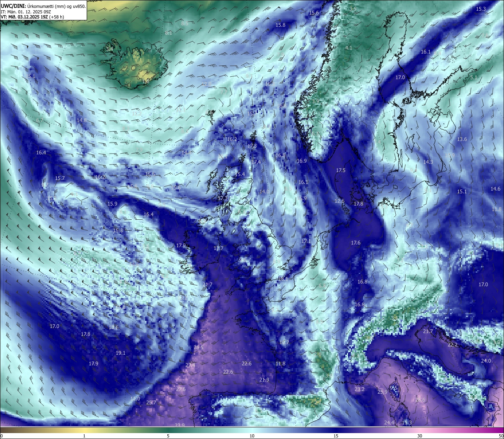
Task: Click the map value label "14.0"
Action: [264, 191]
